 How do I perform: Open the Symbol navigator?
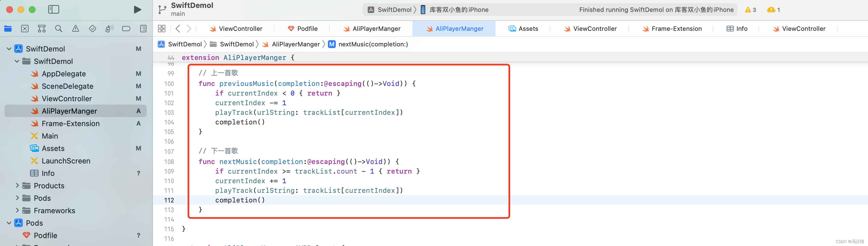tap(42, 29)
